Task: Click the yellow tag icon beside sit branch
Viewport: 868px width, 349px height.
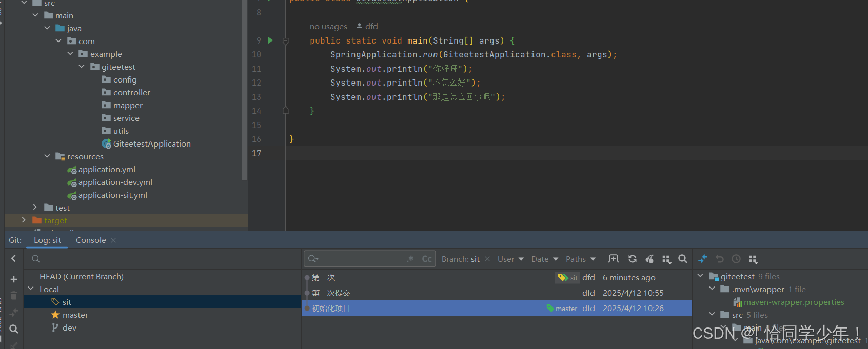Action: click(x=55, y=302)
